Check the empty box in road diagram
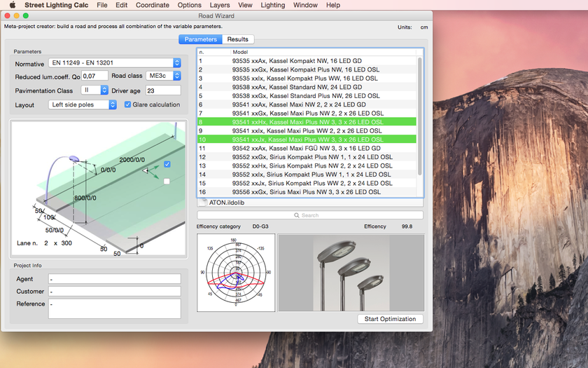 click(167, 182)
